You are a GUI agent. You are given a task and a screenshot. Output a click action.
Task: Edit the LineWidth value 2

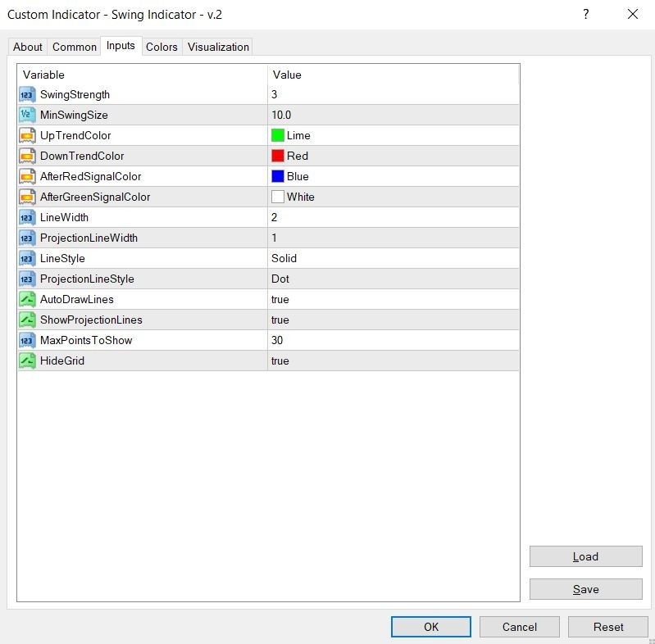274,217
